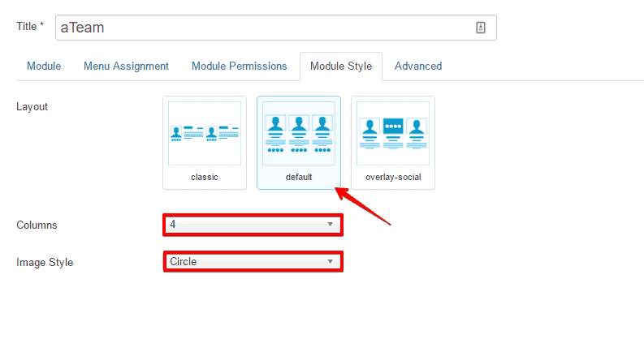Click the icon inside the Title field
The image size is (644, 352).
480,28
